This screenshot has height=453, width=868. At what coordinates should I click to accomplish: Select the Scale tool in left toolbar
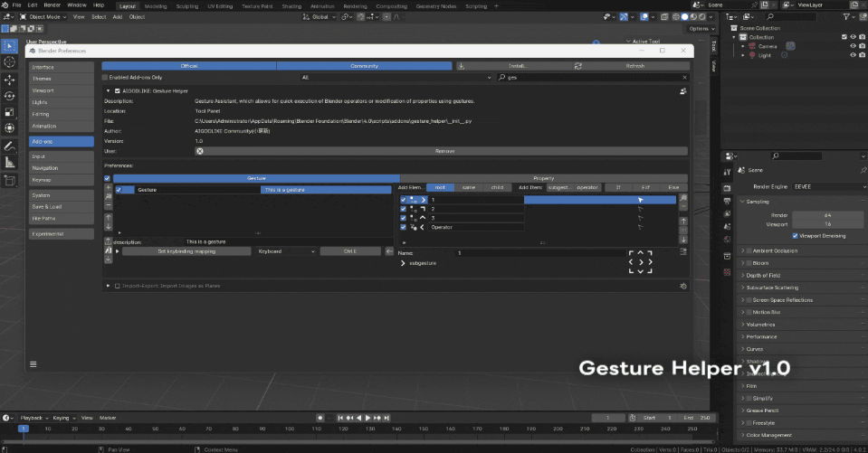(x=9, y=112)
